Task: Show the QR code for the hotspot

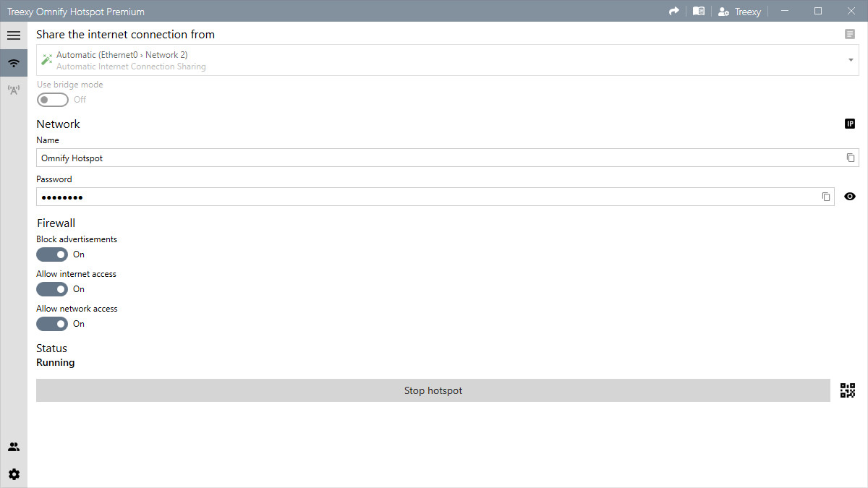Action: coord(848,390)
